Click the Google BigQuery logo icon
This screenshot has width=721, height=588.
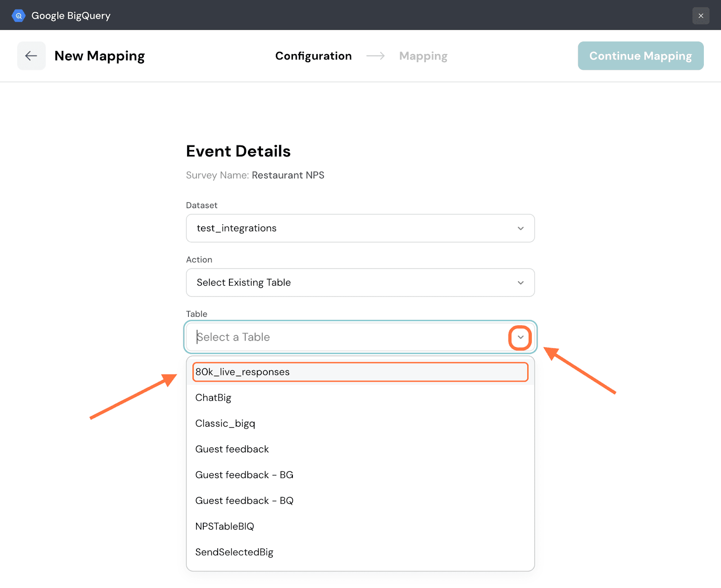point(18,16)
